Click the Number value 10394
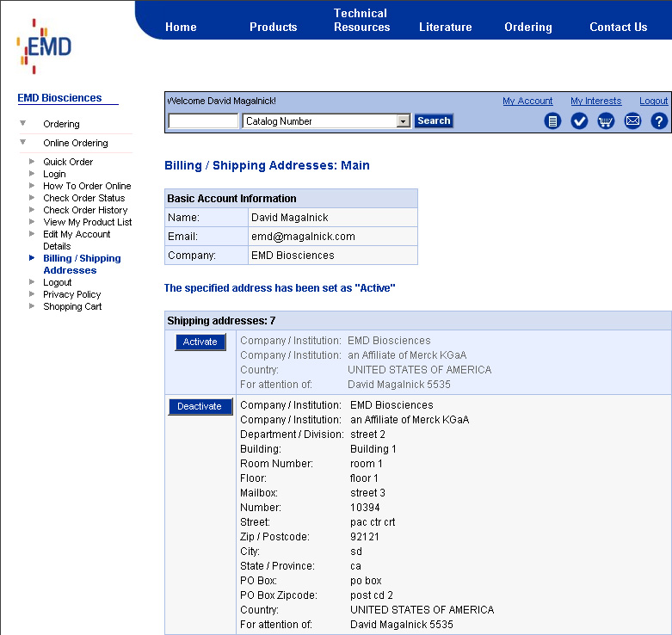This screenshot has height=635, width=672. click(365, 508)
